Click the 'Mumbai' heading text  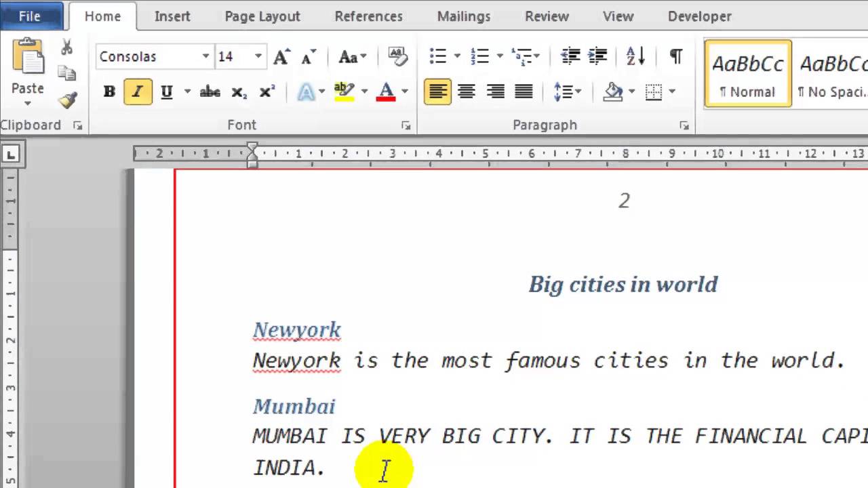pyautogui.click(x=294, y=406)
